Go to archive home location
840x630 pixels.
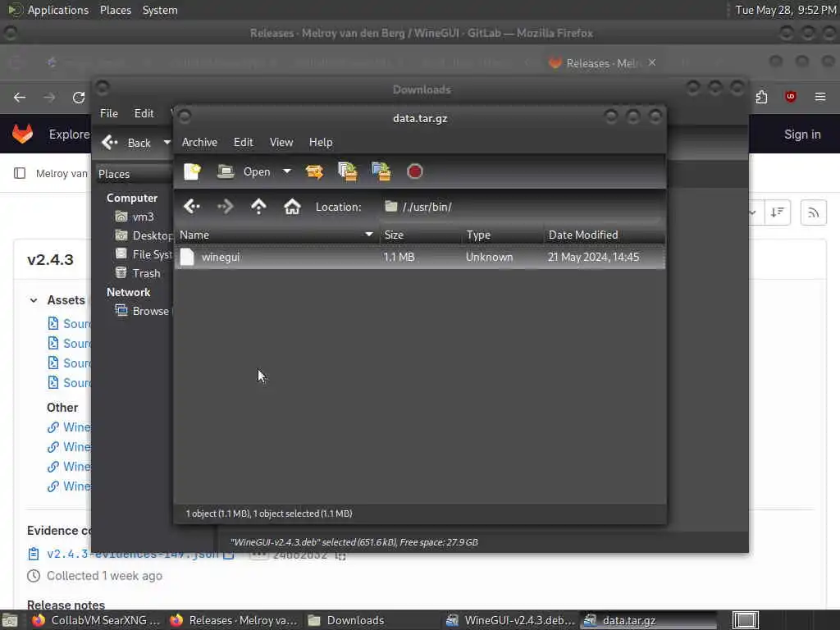pos(292,206)
